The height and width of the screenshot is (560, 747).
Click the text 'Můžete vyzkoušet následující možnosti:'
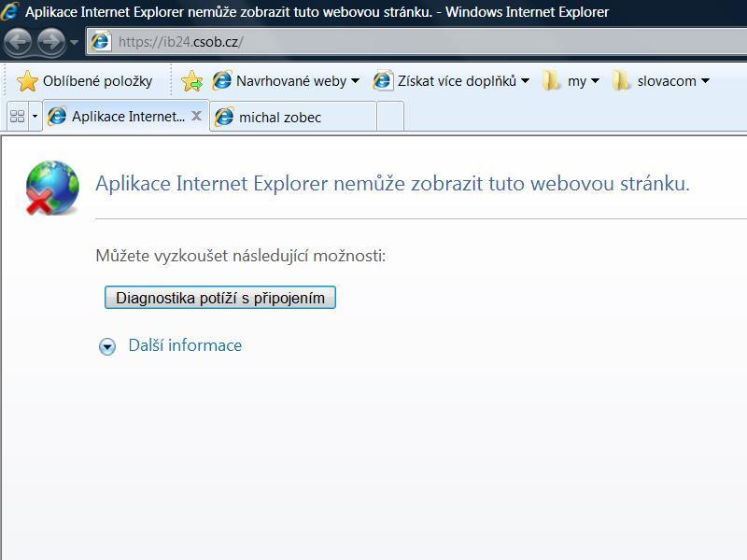(x=241, y=256)
